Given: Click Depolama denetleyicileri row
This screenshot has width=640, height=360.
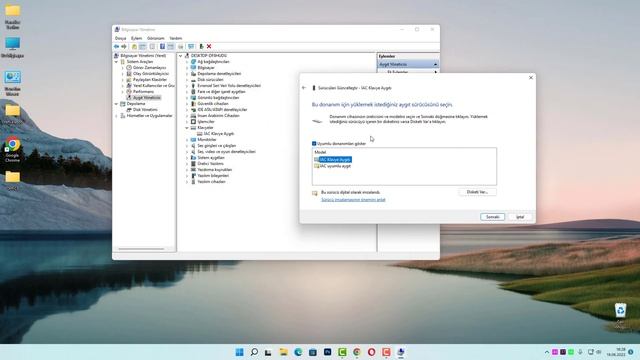Looking at the screenshot, I should [219, 73].
